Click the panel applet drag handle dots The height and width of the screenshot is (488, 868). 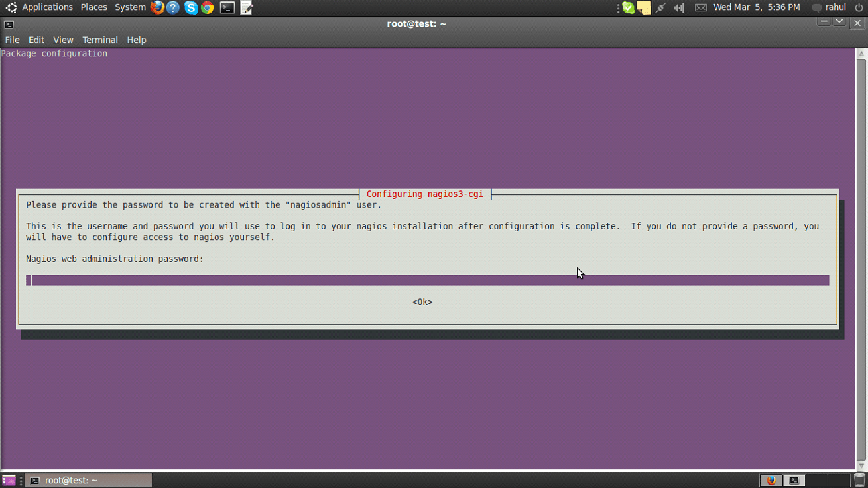tap(617, 8)
